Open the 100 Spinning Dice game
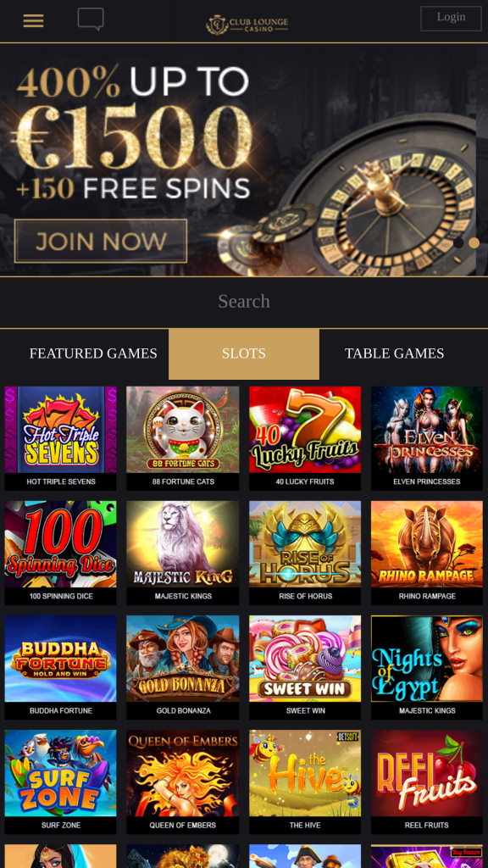 tap(61, 553)
